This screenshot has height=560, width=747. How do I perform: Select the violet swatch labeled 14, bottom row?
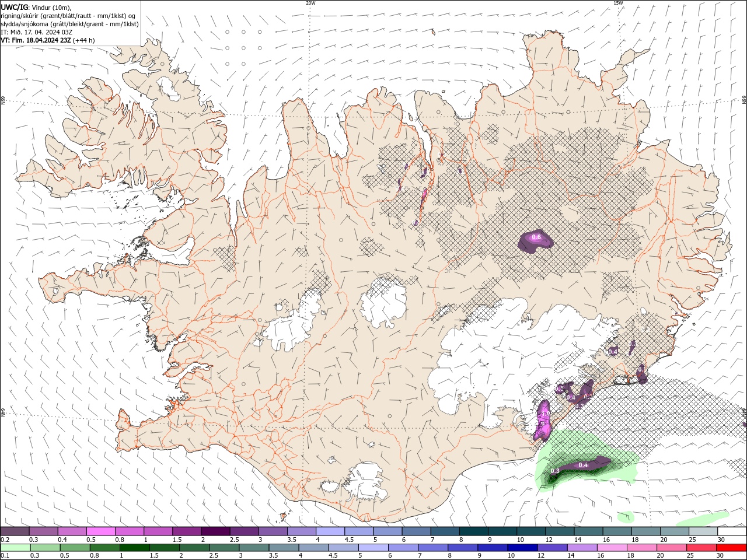tap(581, 548)
